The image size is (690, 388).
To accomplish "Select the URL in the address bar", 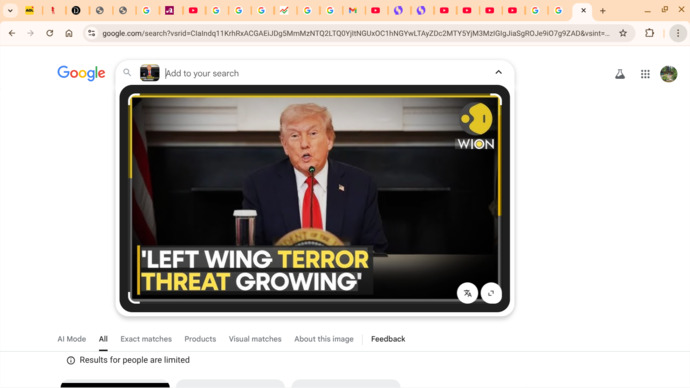I will [356, 33].
